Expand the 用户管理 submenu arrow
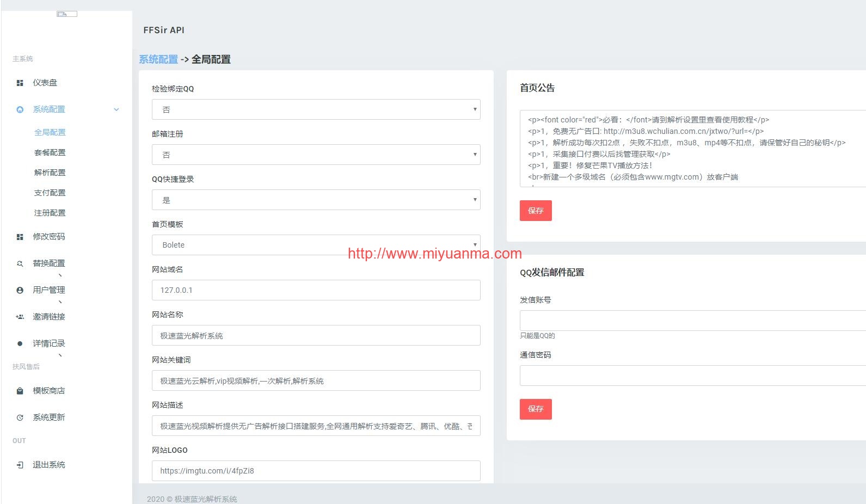The image size is (866, 504). click(x=60, y=302)
